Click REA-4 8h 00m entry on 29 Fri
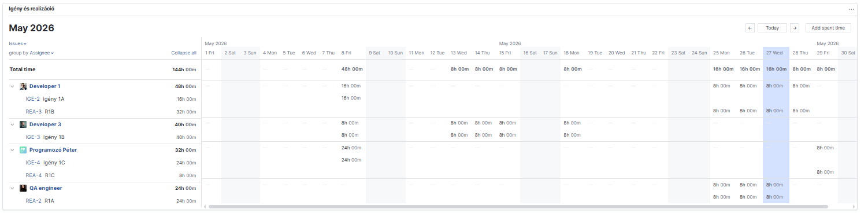The image size is (868, 220). click(x=825, y=172)
